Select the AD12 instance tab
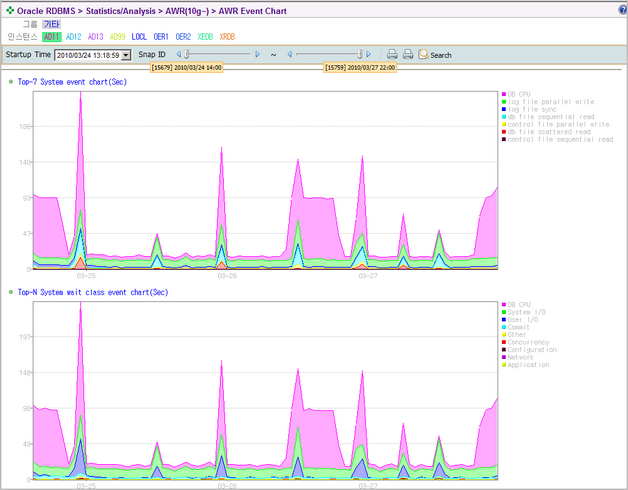 coord(74,37)
